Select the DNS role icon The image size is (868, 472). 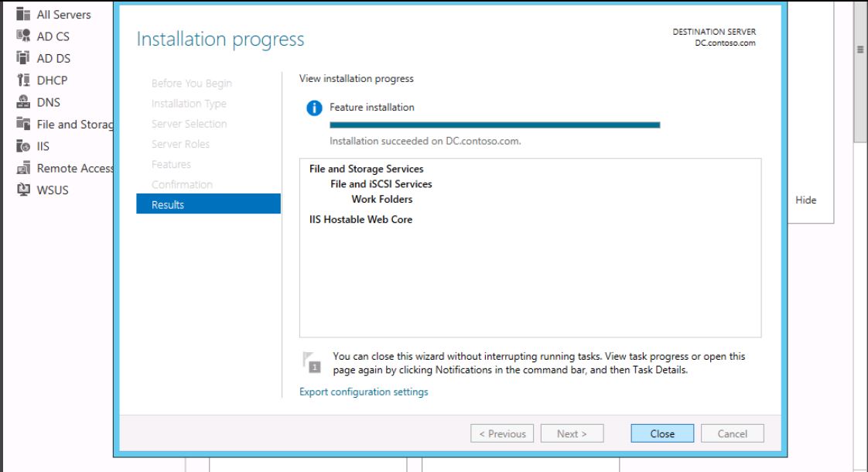point(22,102)
